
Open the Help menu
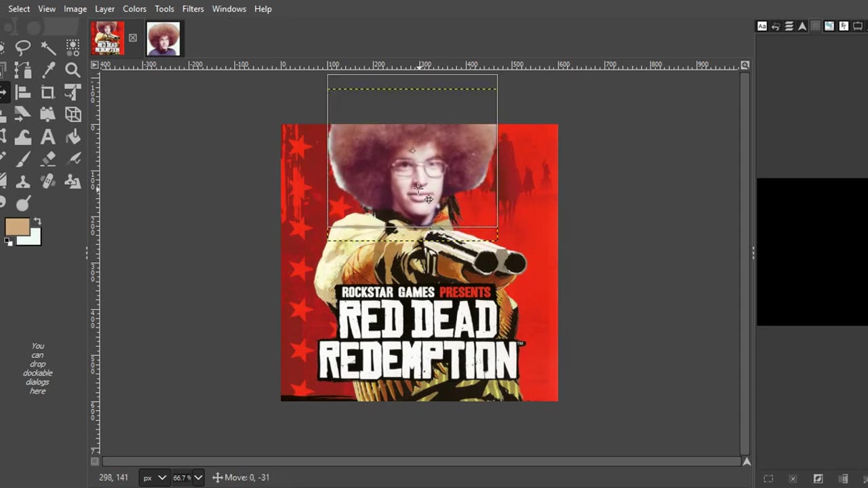pyautogui.click(x=263, y=9)
